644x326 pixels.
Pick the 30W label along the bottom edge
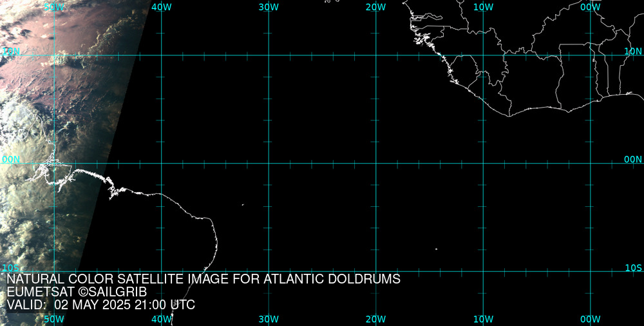click(x=269, y=319)
